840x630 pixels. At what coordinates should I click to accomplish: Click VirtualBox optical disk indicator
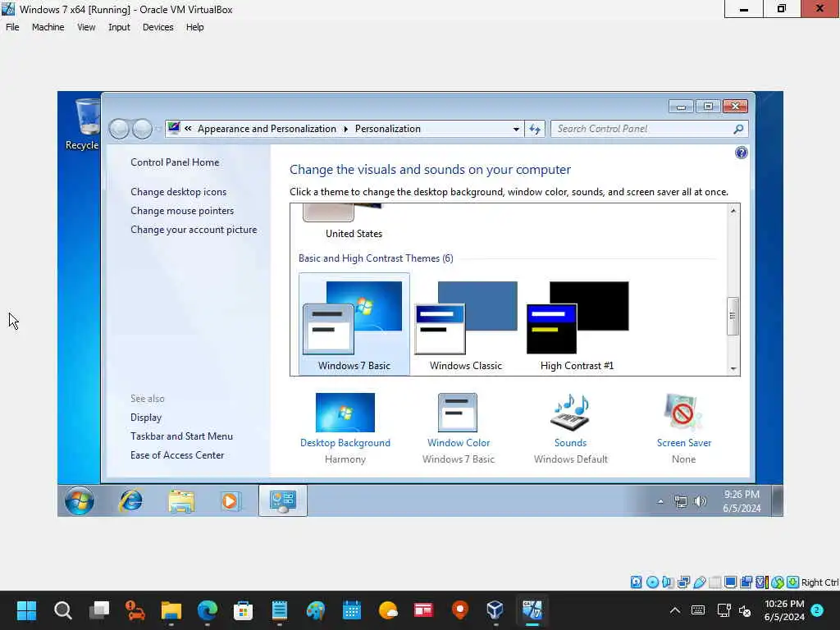[x=652, y=582]
